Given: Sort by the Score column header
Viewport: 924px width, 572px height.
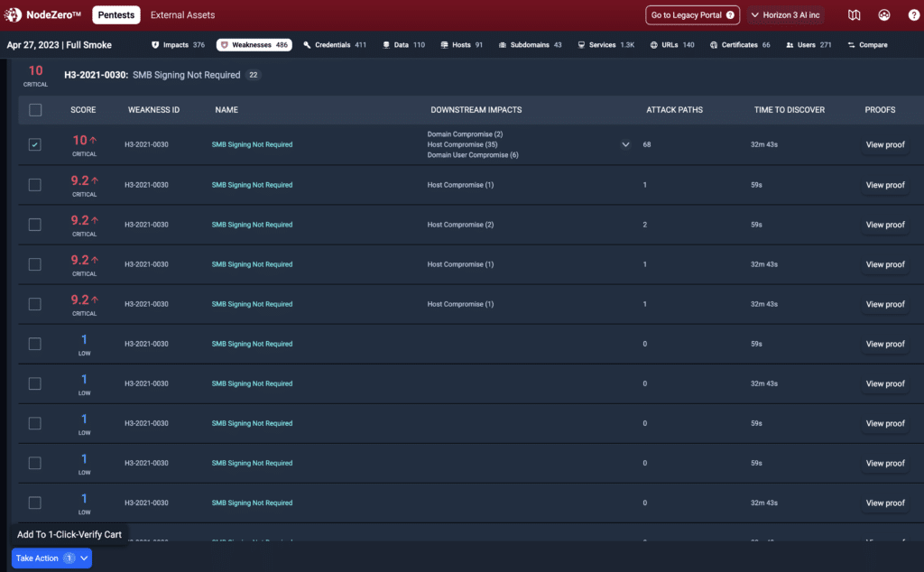Looking at the screenshot, I should pyautogui.click(x=83, y=110).
